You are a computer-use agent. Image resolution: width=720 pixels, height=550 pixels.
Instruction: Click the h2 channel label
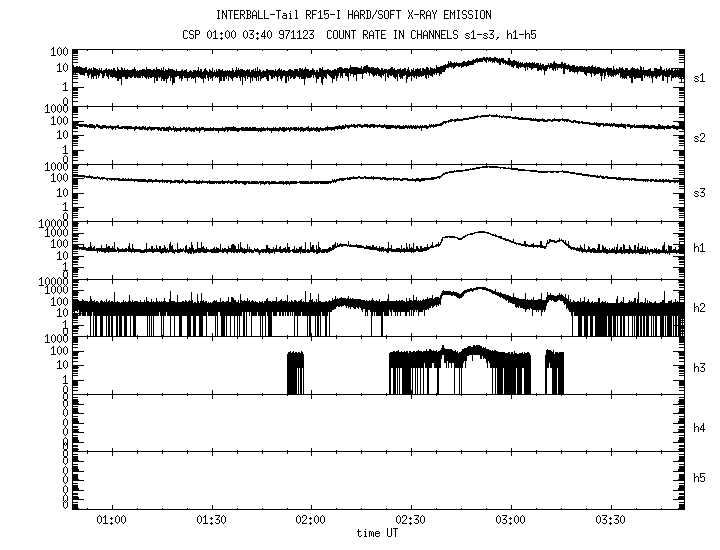(700, 308)
